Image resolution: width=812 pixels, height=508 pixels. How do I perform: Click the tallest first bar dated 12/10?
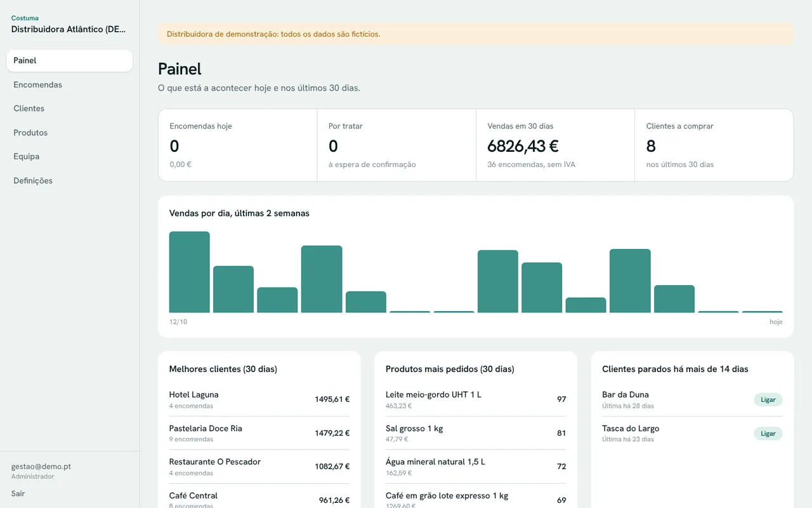[190, 272]
